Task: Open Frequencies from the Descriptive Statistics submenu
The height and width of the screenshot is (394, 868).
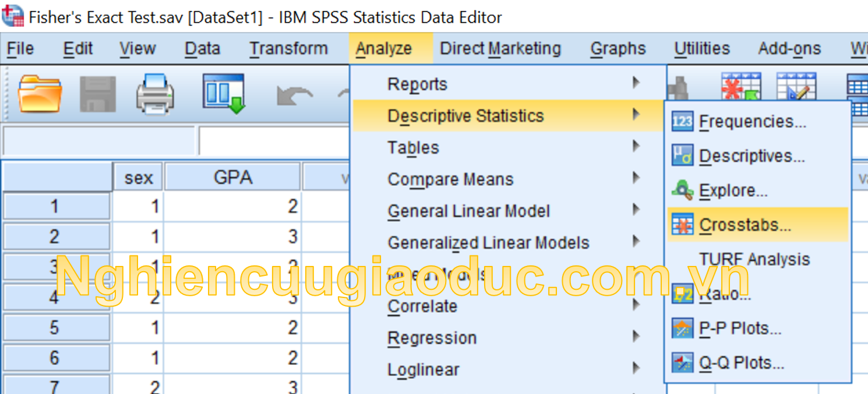Action: click(x=752, y=122)
